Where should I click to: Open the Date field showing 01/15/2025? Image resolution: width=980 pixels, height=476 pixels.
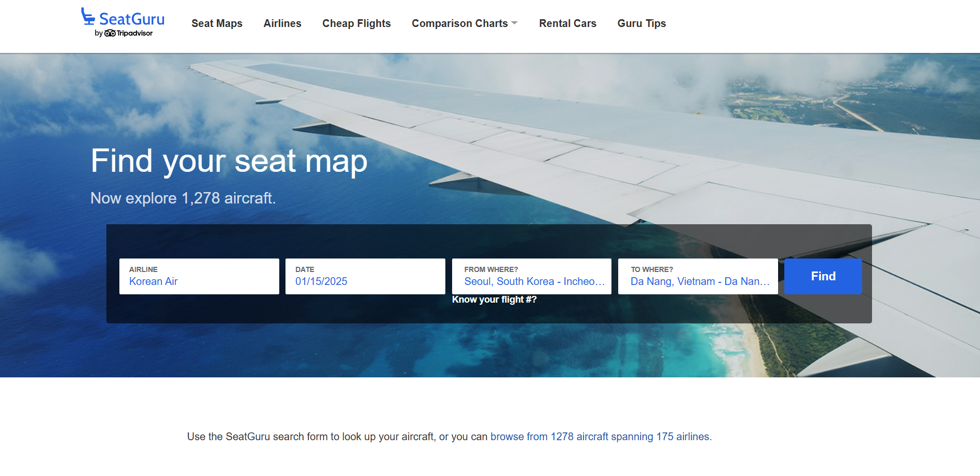pos(365,276)
